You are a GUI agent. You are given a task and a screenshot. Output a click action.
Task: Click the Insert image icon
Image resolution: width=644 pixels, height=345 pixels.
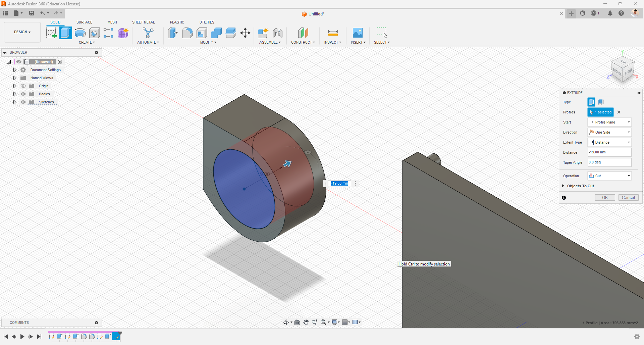click(358, 33)
